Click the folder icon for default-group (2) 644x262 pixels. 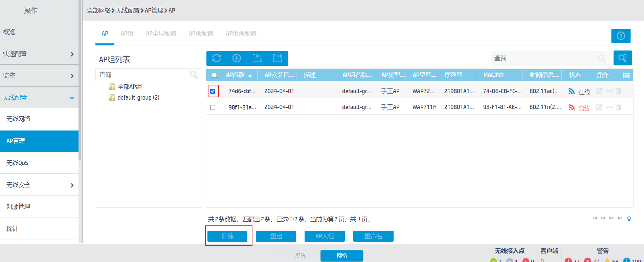112,98
